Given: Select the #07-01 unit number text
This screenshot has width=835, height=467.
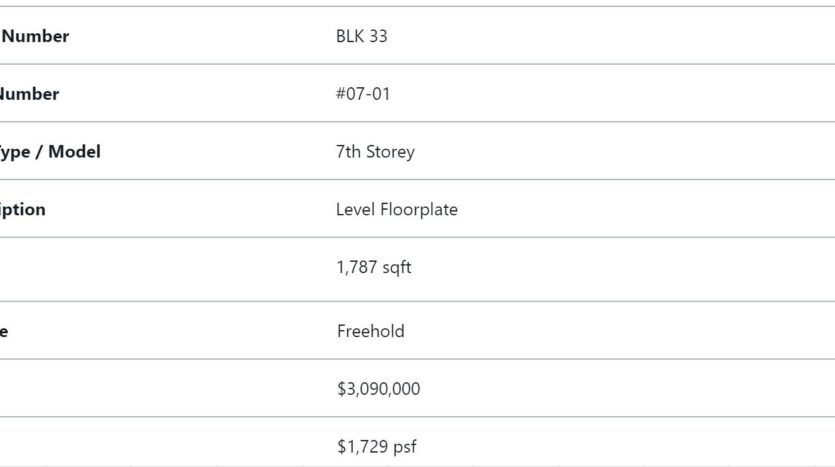Looking at the screenshot, I should 363,94.
